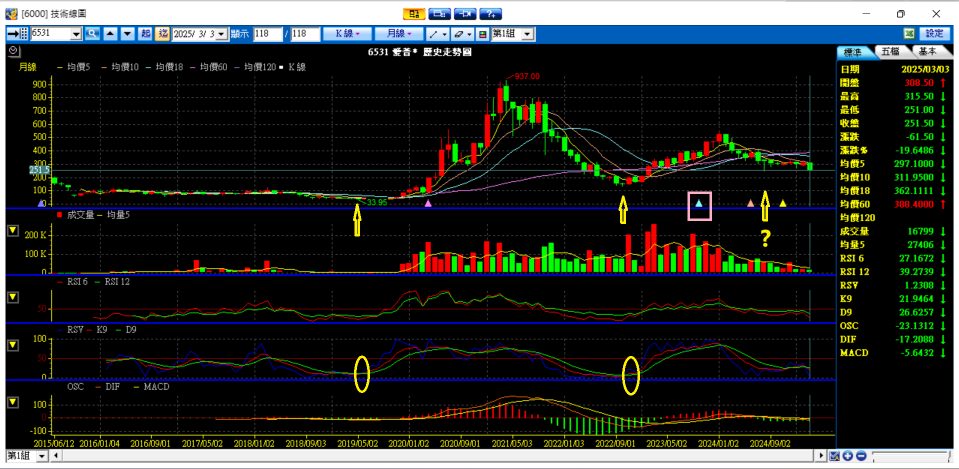
Task: Toggle the 起 start date button
Action: [x=146, y=33]
